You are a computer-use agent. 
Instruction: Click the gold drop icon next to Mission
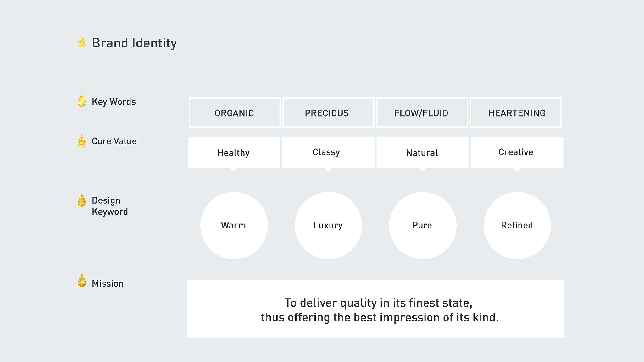pyautogui.click(x=82, y=280)
